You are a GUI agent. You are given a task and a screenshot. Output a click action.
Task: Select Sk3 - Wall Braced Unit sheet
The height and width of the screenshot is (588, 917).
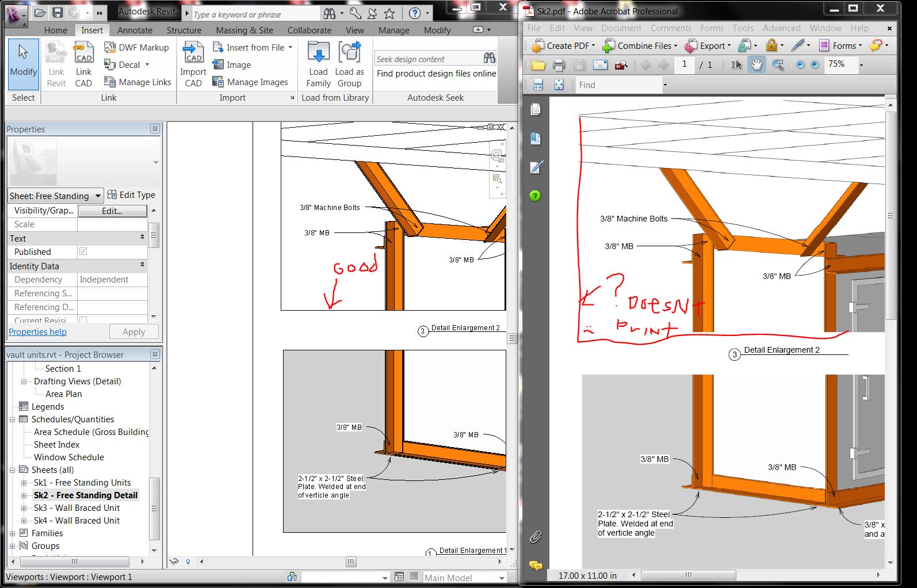pyautogui.click(x=77, y=508)
